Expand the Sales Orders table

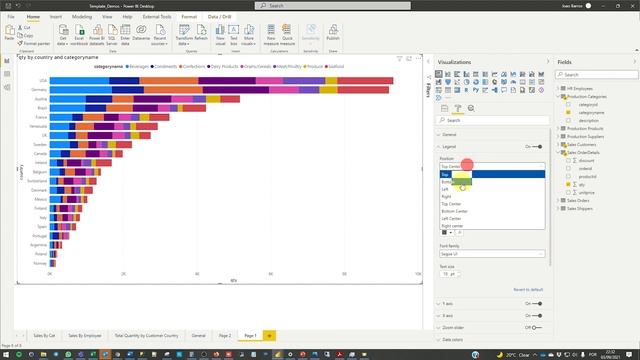558,200
